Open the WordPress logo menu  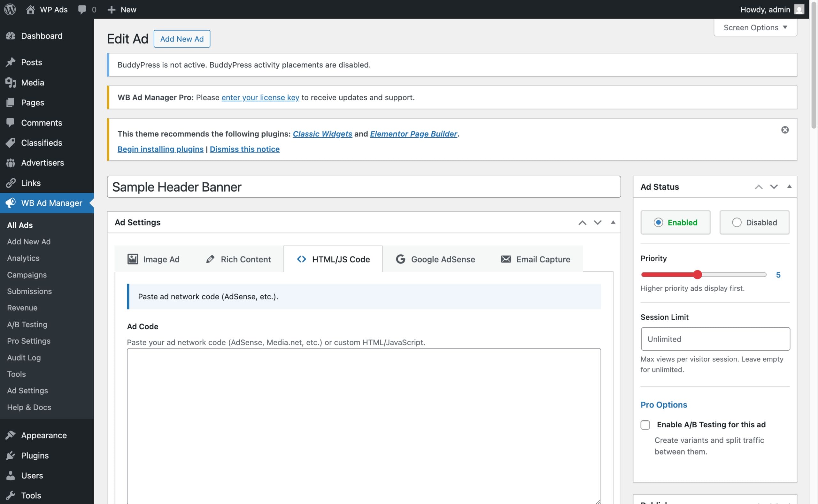point(10,9)
